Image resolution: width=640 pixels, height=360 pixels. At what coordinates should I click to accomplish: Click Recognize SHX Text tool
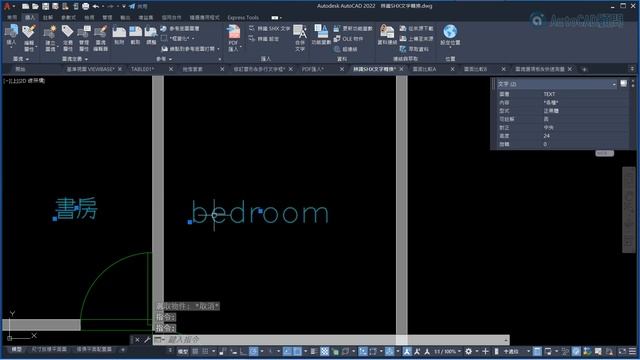pyautogui.click(x=270, y=28)
